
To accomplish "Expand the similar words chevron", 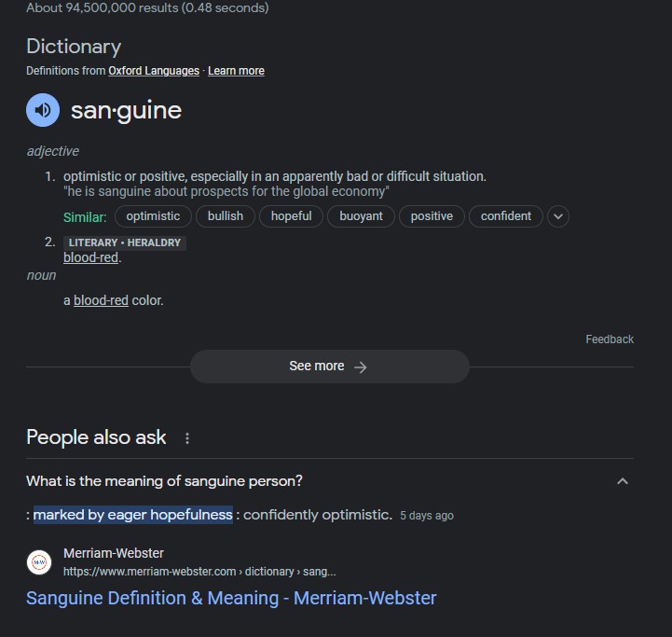I will pos(558,216).
